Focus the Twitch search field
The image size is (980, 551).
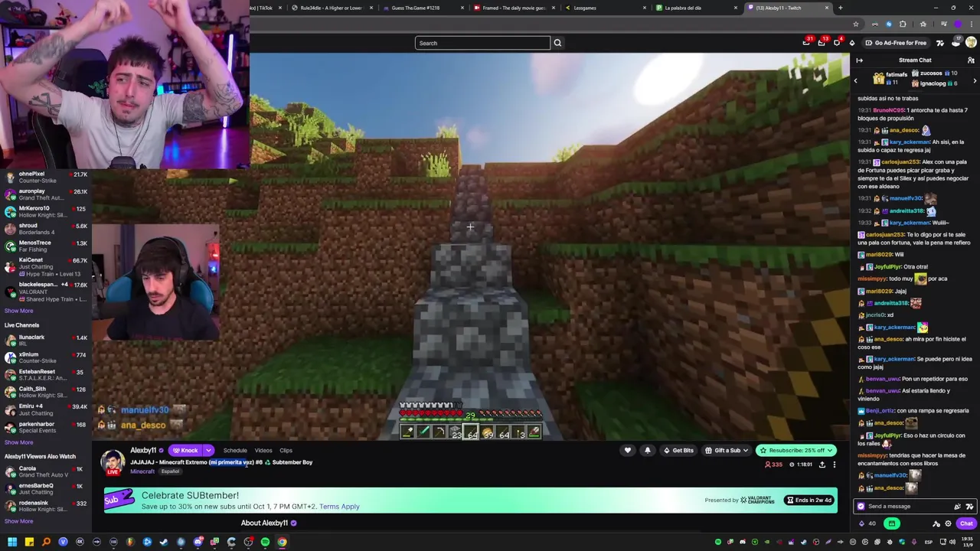[x=482, y=43]
